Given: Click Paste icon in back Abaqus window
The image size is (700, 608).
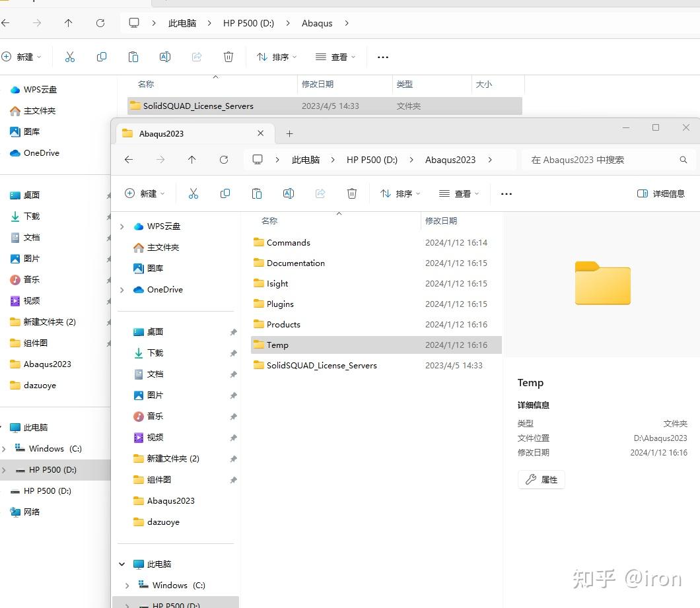Looking at the screenshot, I should pyautogui.click(x=133, y=57).
